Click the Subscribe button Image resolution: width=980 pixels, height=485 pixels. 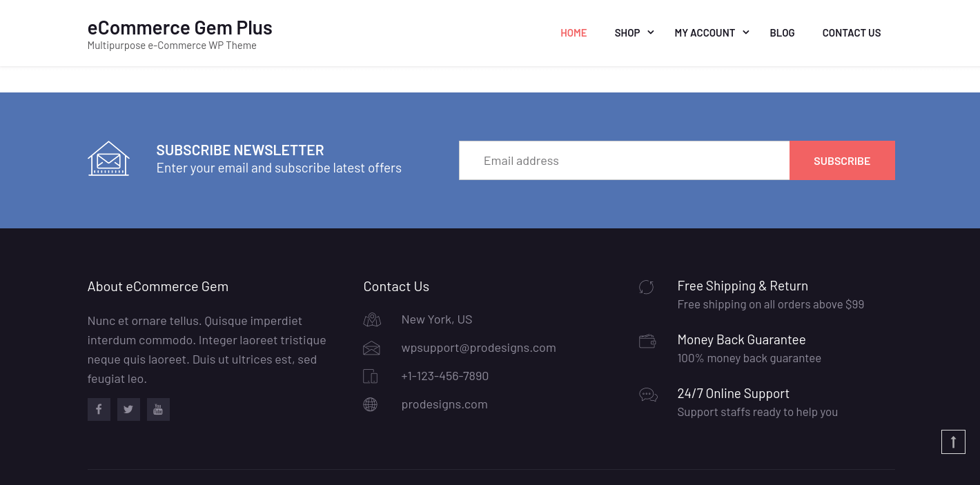(x=842, y=161)
